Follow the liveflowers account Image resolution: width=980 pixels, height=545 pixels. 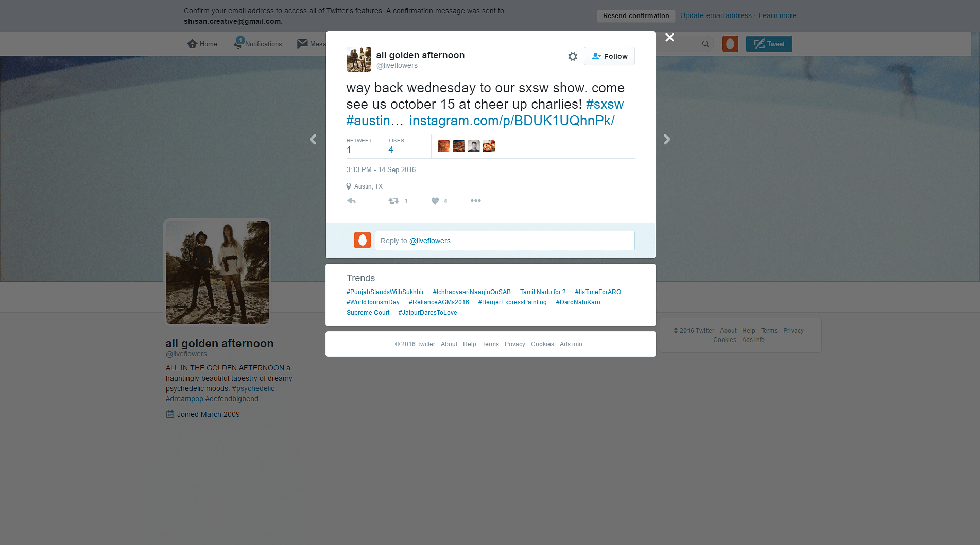click(609, 56)
